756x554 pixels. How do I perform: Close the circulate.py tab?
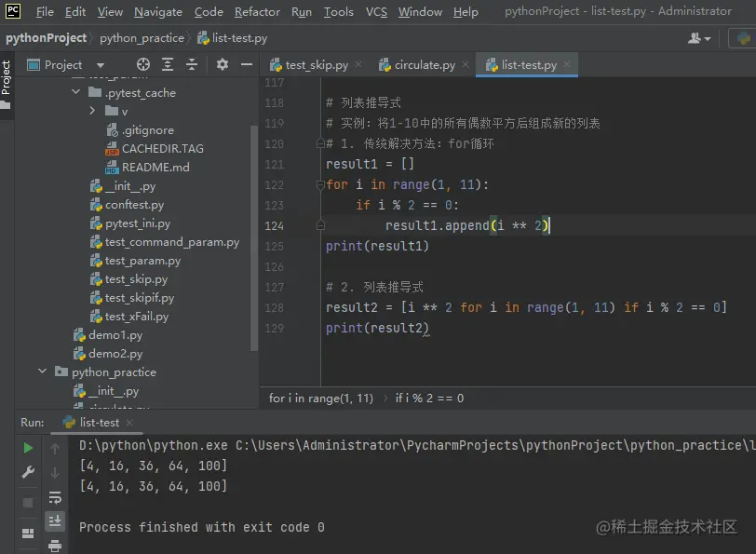click(466, 64)
